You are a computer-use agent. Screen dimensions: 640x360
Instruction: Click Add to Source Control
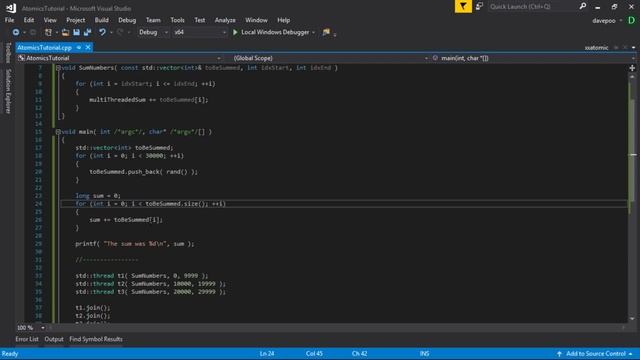pyautogui.click(x=596, y=353)
